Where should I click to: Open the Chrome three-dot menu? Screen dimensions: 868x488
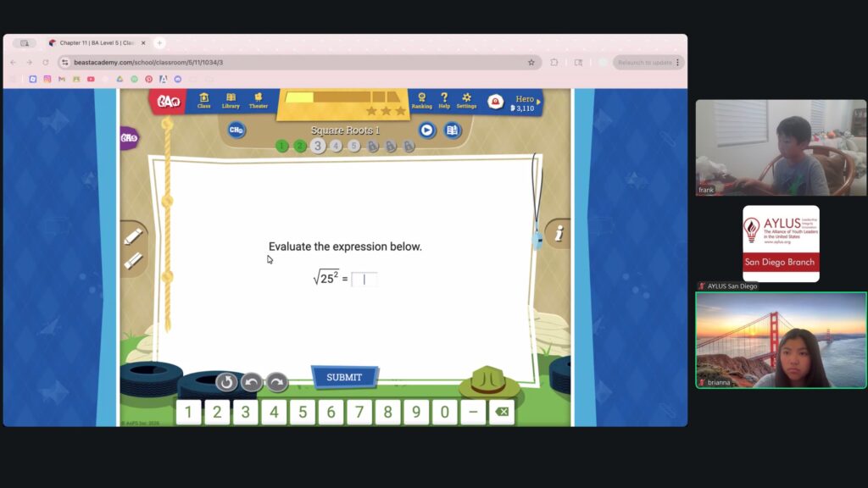677,63
